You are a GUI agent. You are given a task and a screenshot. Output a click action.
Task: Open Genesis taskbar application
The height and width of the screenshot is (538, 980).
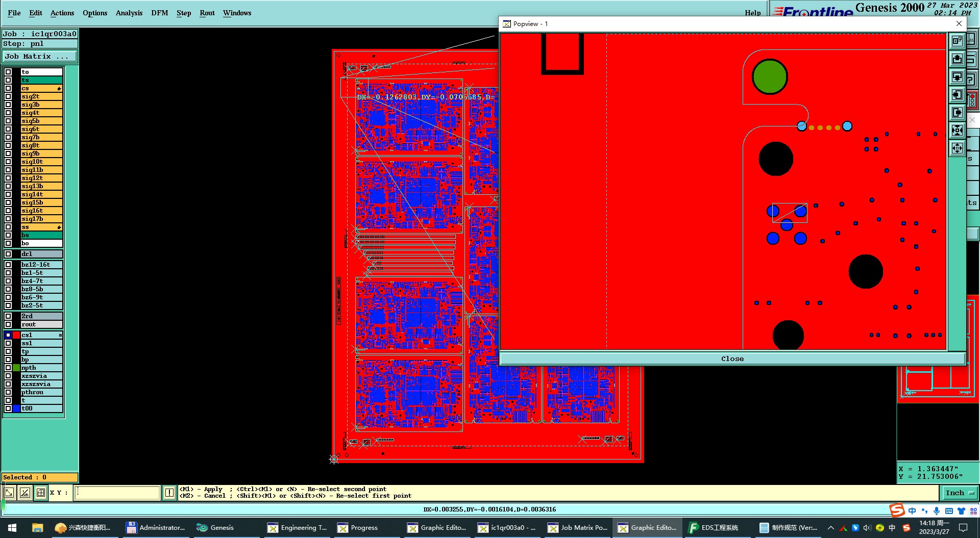pos(215,528)
